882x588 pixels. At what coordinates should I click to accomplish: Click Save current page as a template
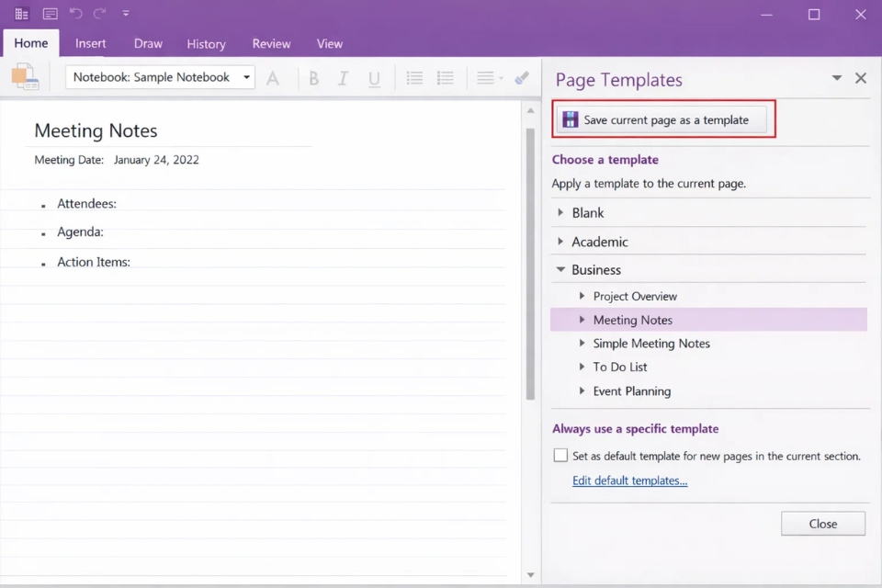(662, 119)
